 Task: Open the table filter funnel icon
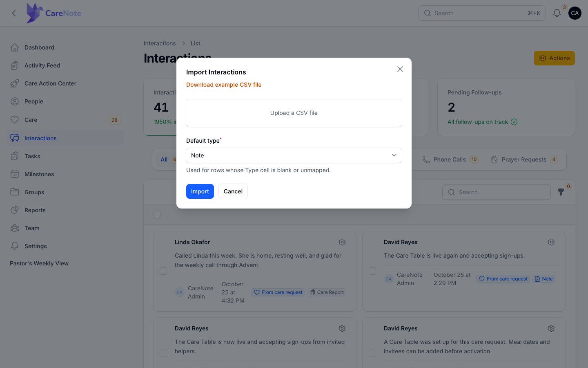coord(561,192)
